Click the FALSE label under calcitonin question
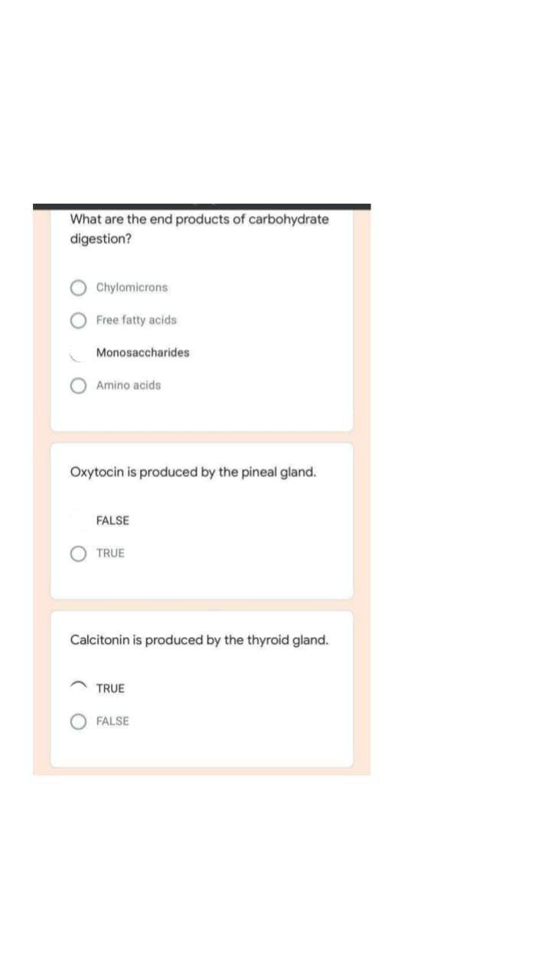Viewport: 551px width, 980px height. (112, 720)
